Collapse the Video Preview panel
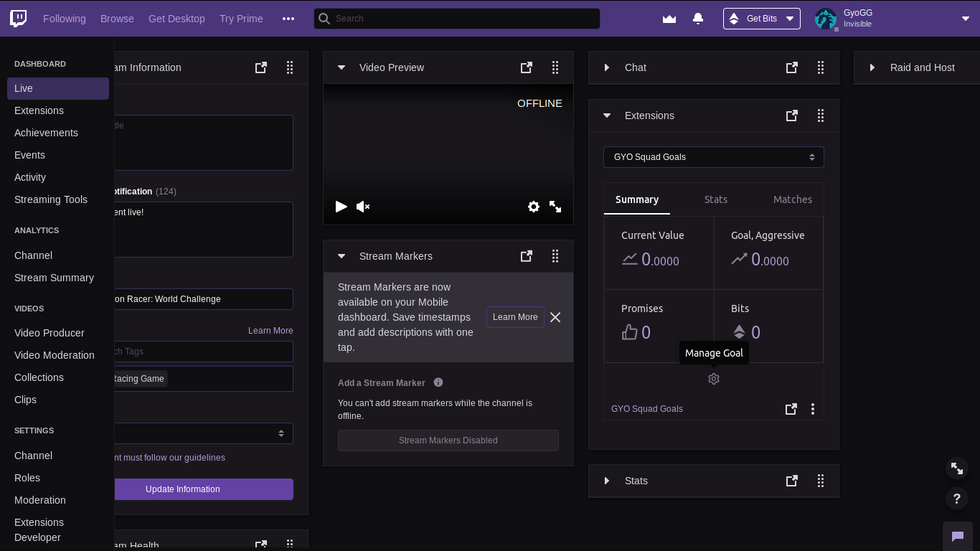The image size is (980, 551). (341, 67)
